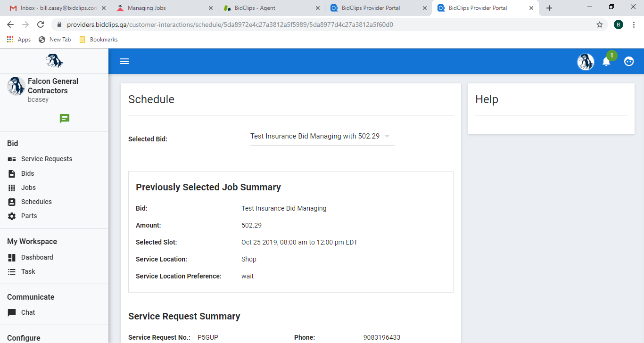Reload the page
644x343 pixels.
41,24
